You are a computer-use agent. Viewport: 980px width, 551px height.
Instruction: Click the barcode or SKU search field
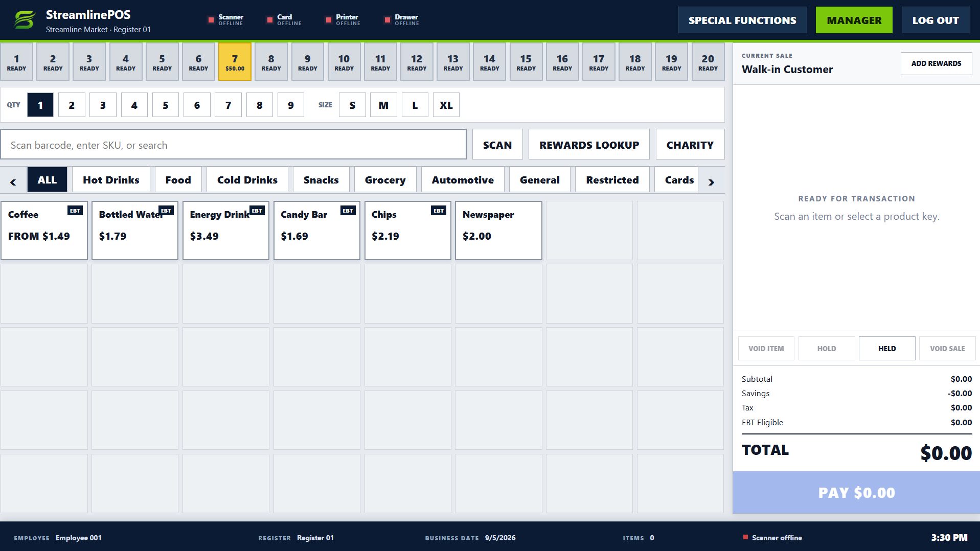234,145
